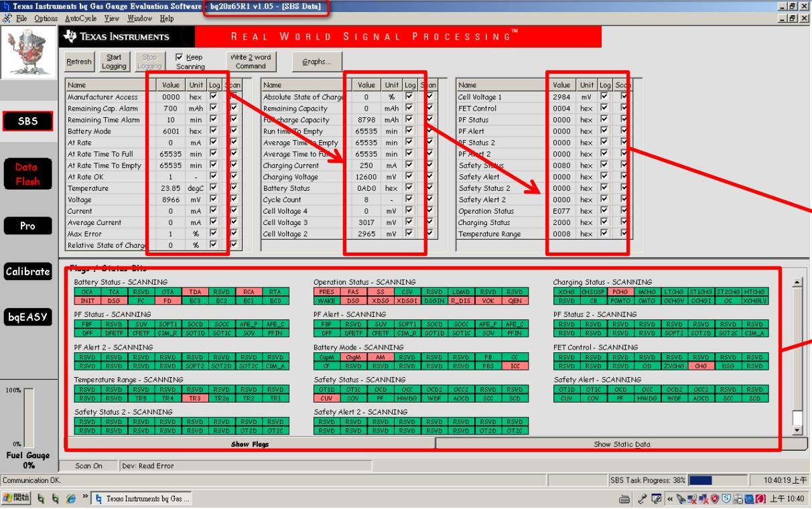Viewport: 812px width, 509px height.
Task: Toggle Log checkbox for Temperature Range
Action: (x=605, y=234)
